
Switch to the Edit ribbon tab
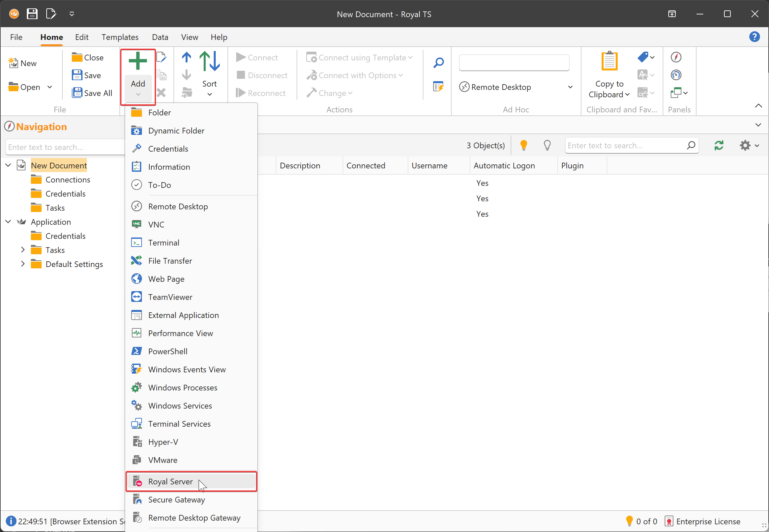(x=82, y=37)
